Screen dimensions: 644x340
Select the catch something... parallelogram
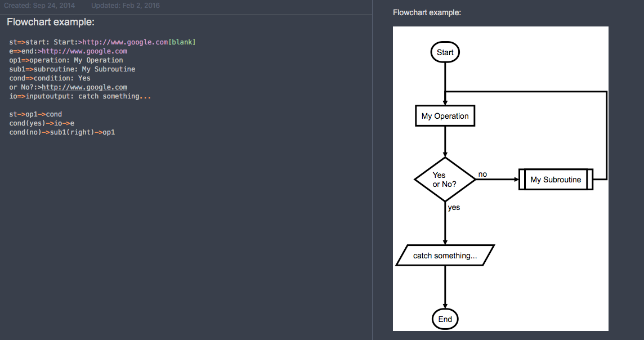445,256
